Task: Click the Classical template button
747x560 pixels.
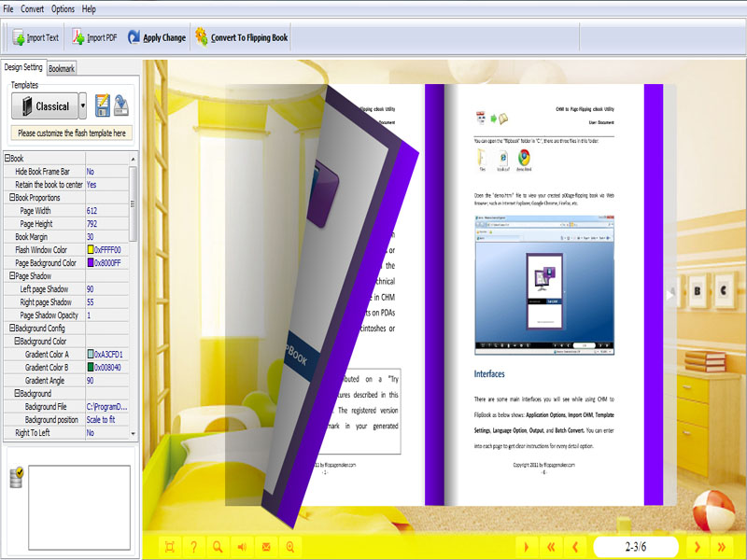Action: coord(45,105)
